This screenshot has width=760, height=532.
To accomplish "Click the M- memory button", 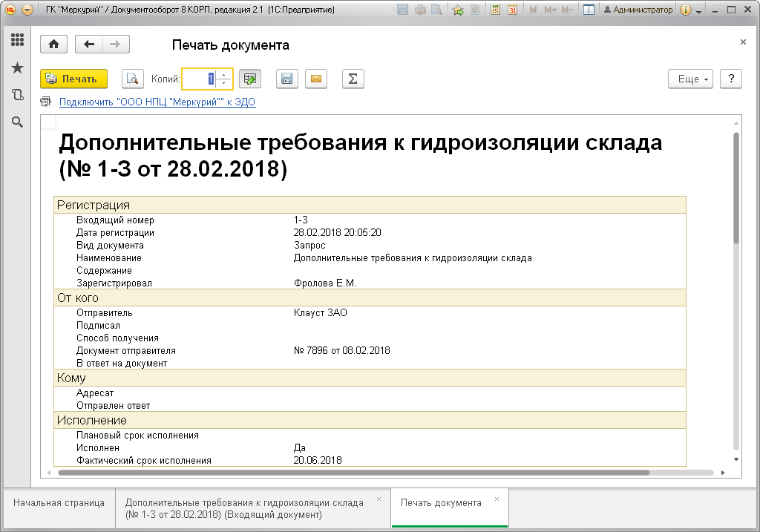I will [567, 10].
